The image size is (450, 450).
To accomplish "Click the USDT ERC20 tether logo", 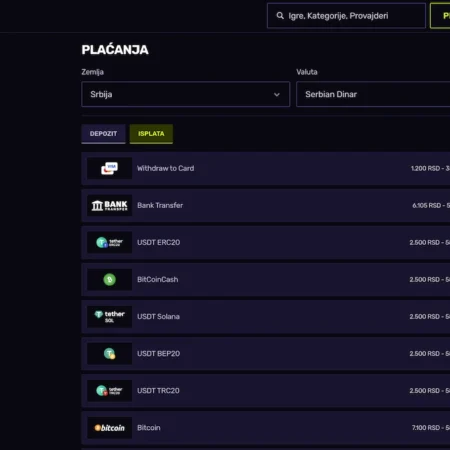I will 109,242.
